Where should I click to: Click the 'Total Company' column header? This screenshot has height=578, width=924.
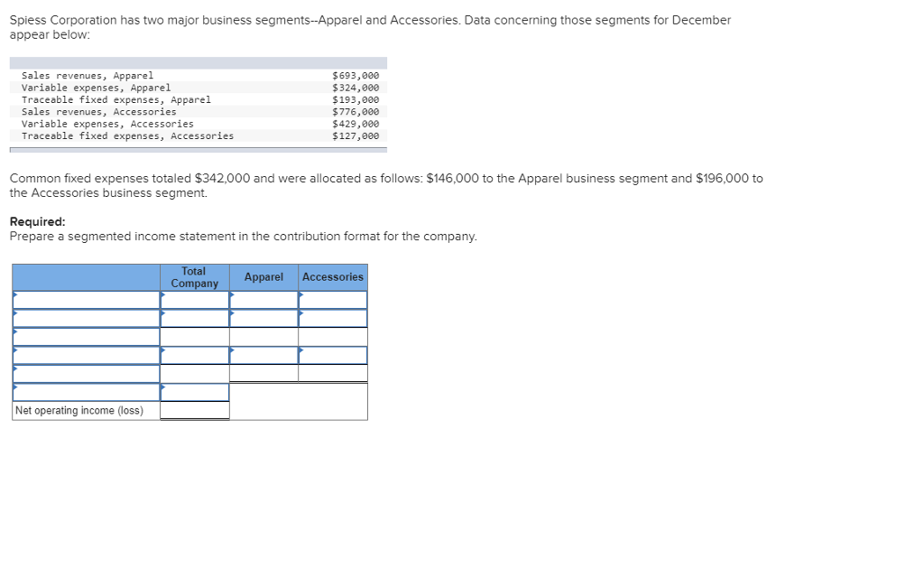(x=195, y=277)
